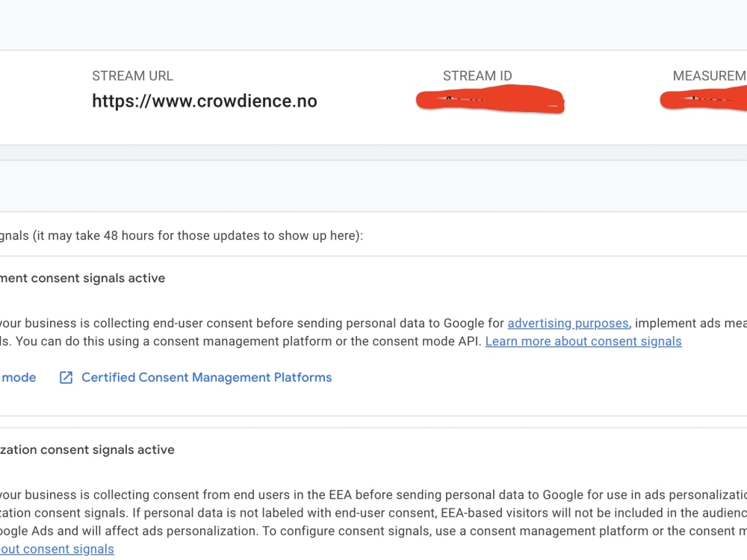Click the external link icon beside Certified Consent Management Platforms
This screenshot has height=560, width=747.
66,377
